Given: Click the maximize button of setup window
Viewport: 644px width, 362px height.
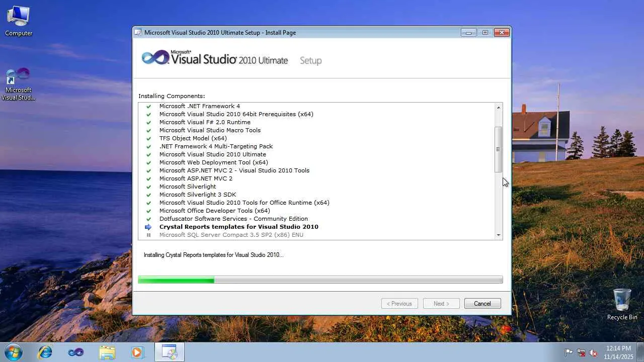Looking at the screenshot, I should pyautogui.click(x=485, y=33).
